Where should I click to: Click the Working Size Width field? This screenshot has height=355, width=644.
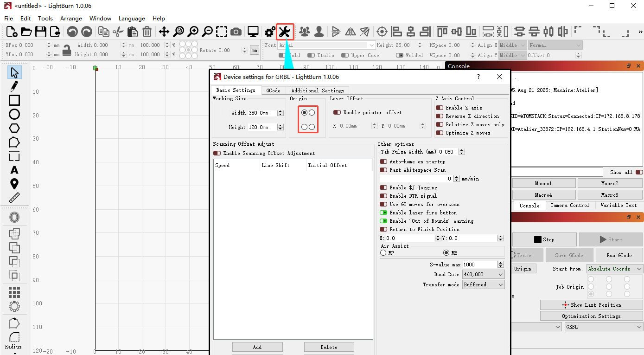point(266,113)
